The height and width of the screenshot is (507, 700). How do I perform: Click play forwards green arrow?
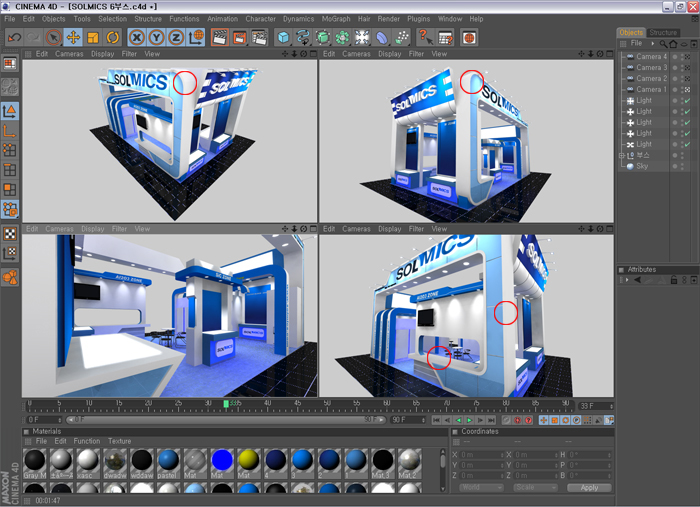[469, 420]
